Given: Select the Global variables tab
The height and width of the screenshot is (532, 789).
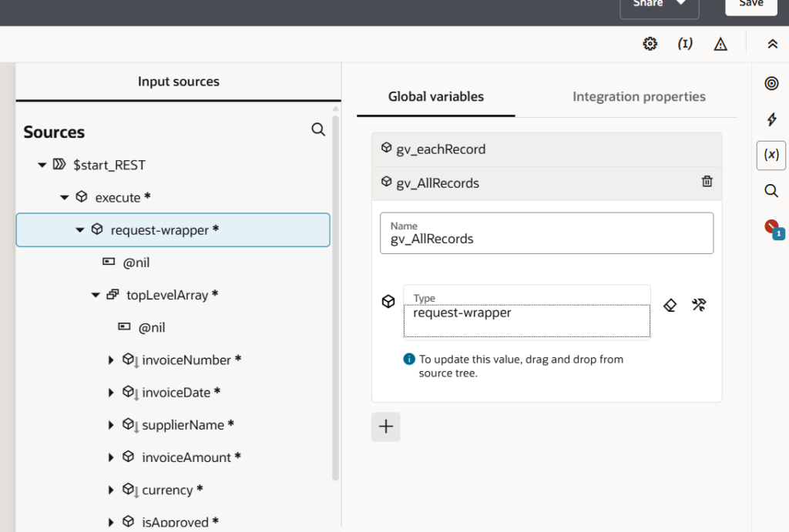Looking at the screenshot, I should tap(436, 97).
